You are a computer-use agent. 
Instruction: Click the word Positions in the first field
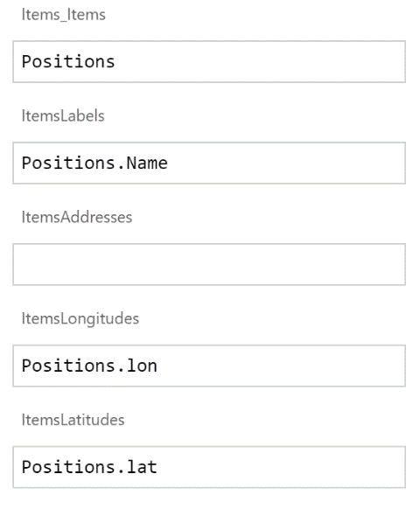tap(68, 62)
